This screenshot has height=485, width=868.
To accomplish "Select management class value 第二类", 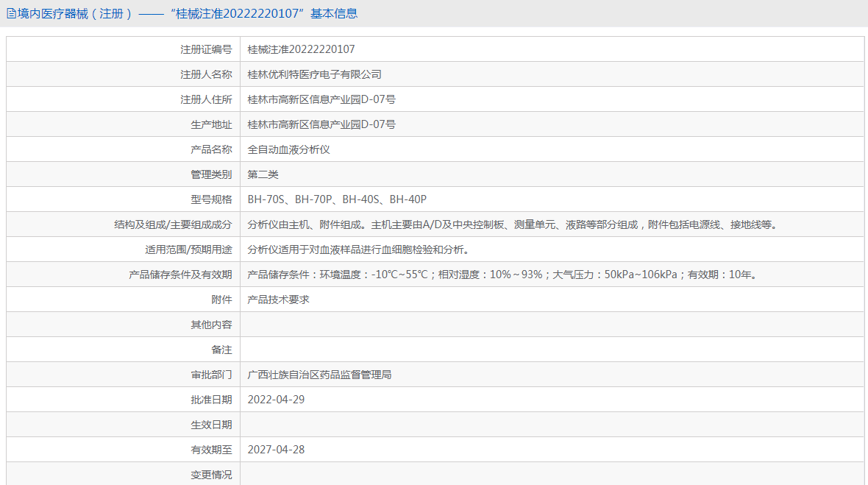I will pyautogui.click(x=263, y=174).
